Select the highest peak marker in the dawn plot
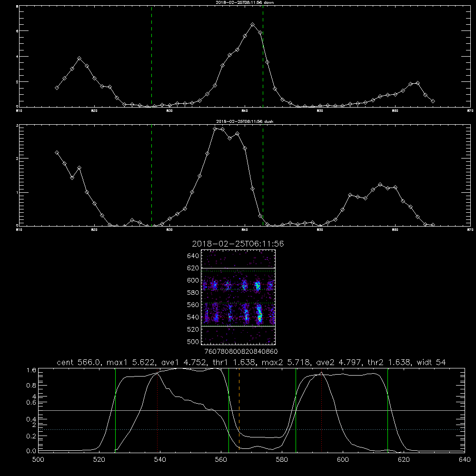 [x=253, y=24]
